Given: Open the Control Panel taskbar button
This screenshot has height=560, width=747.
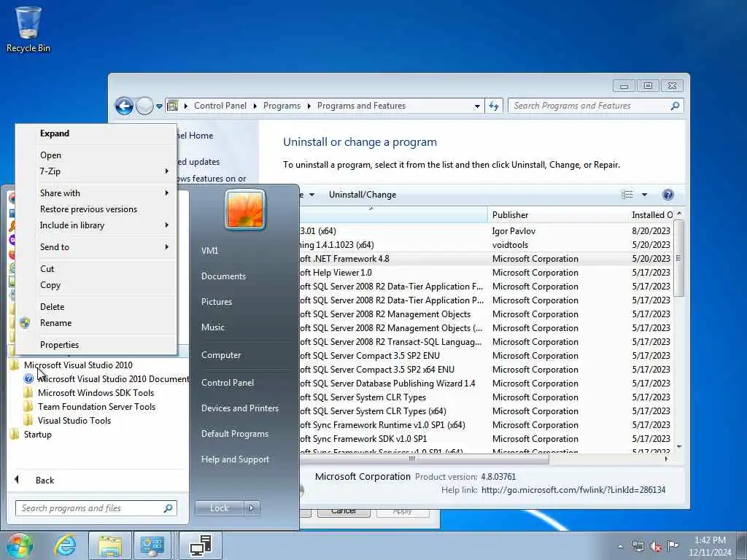Looking at the screenshot, I should point(152,545).
